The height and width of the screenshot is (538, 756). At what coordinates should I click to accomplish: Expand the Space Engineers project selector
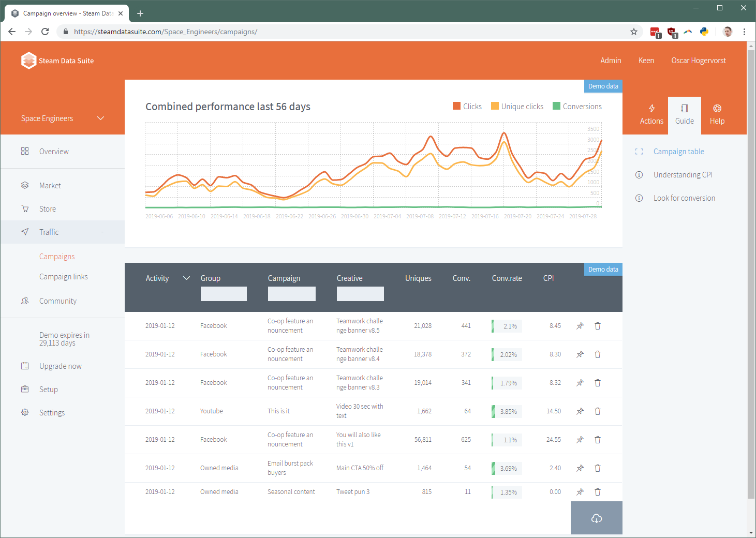tap(100, 118)
